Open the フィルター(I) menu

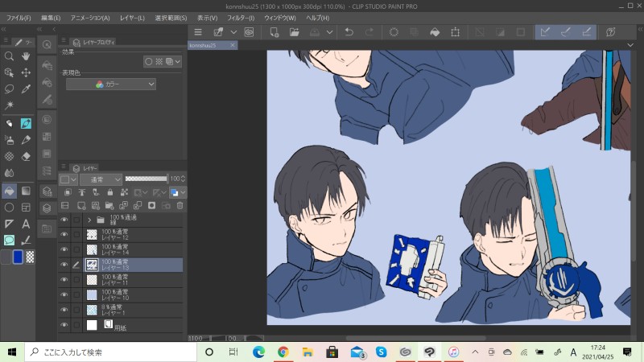tap(241, 18)
